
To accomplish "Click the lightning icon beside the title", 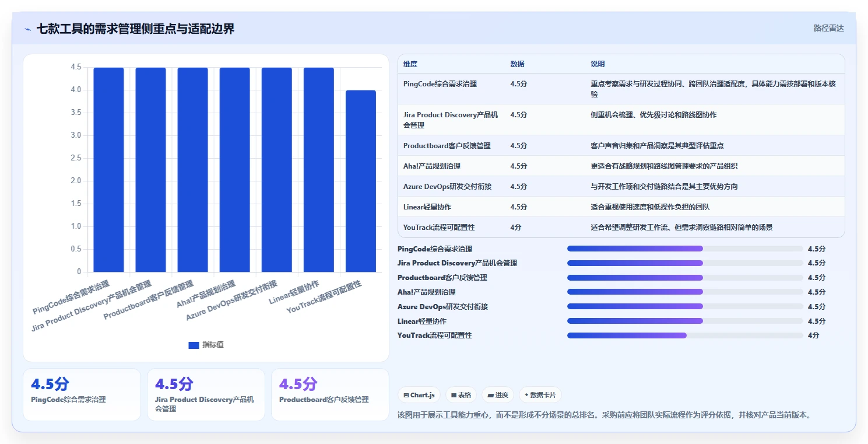I will coord(27,29).
